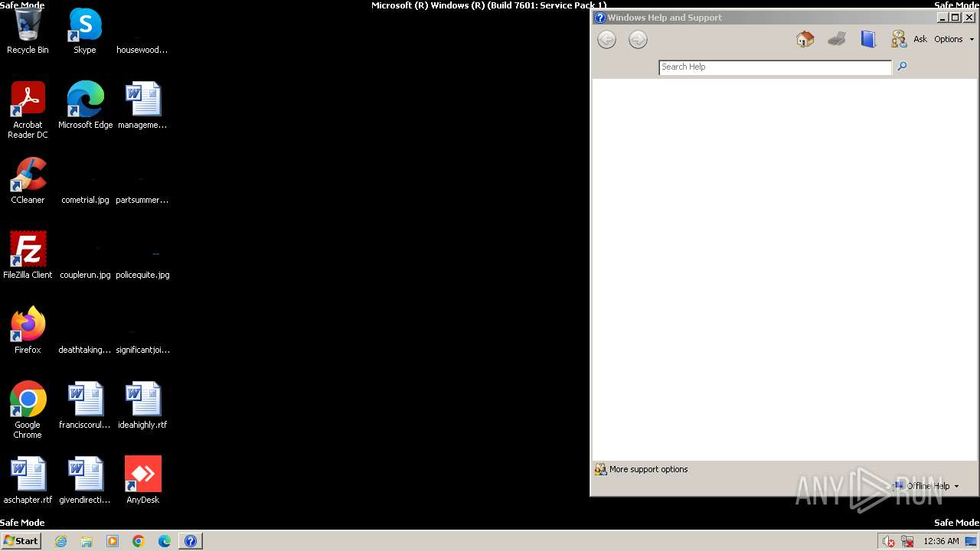The image size is (980, 551).
Task: Select the CCleaner desktop shortcut
Action: [28, 181]
